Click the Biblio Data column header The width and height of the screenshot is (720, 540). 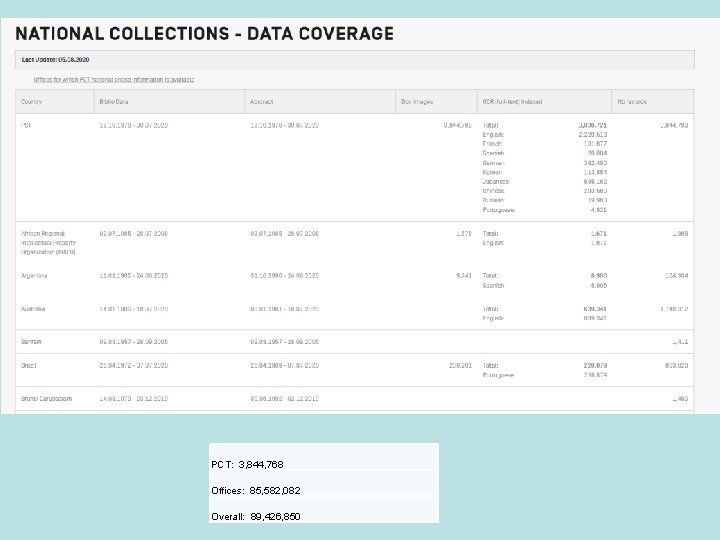point(169,101)
